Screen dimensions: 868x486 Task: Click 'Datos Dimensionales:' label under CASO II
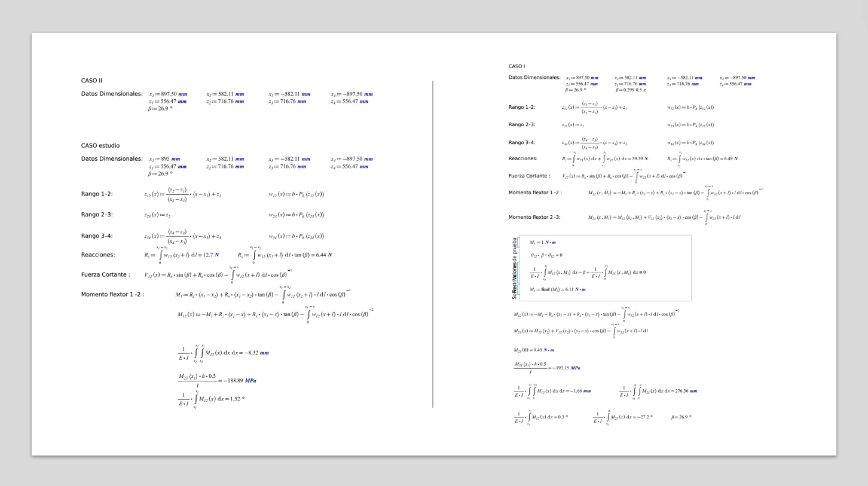(x=112, y=94)
